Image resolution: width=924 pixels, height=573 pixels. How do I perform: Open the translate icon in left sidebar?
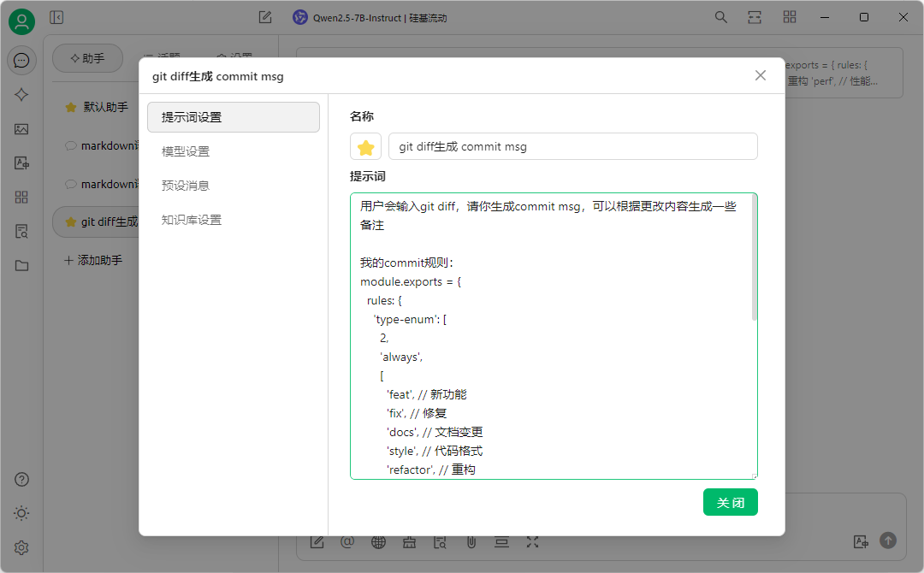[x=21, y=163]
